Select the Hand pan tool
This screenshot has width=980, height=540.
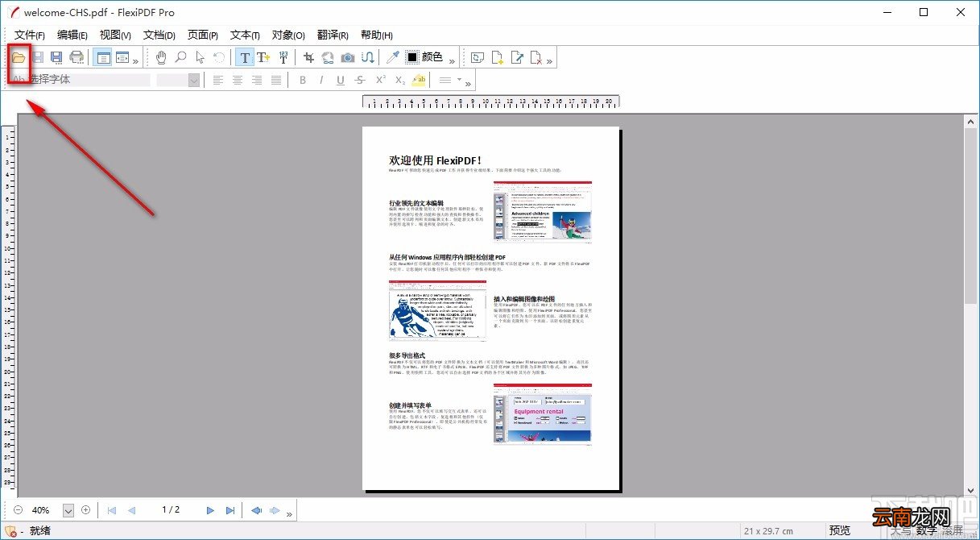point(161,57)
